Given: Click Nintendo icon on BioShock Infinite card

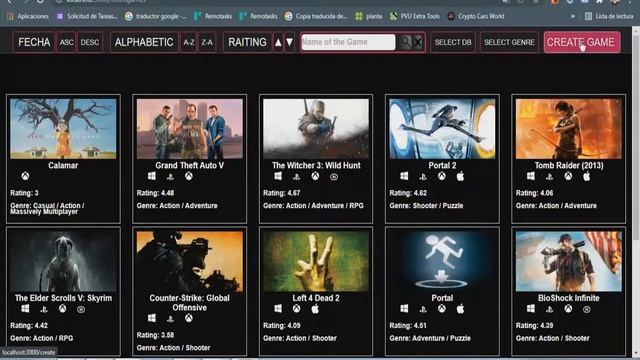Looking at the screenshot, I should [587, 309].
